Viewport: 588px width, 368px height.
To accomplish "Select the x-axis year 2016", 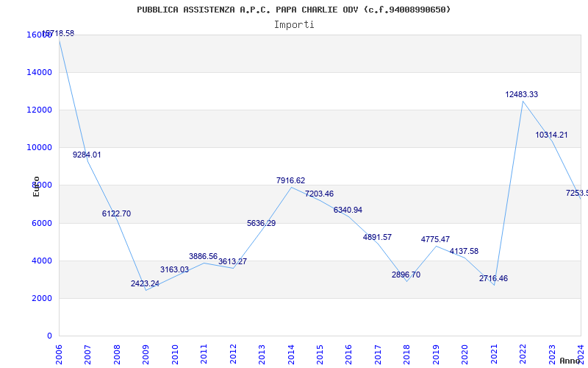I will tap(348, 355).
